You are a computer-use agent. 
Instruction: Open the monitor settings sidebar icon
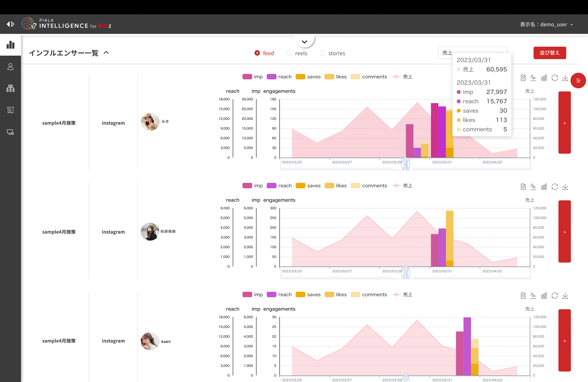click(10, 132)
